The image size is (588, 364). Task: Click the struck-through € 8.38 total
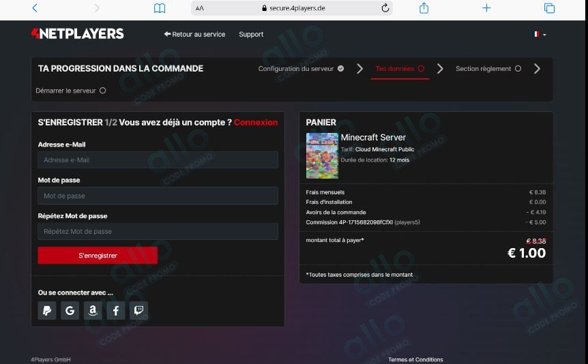536,241
